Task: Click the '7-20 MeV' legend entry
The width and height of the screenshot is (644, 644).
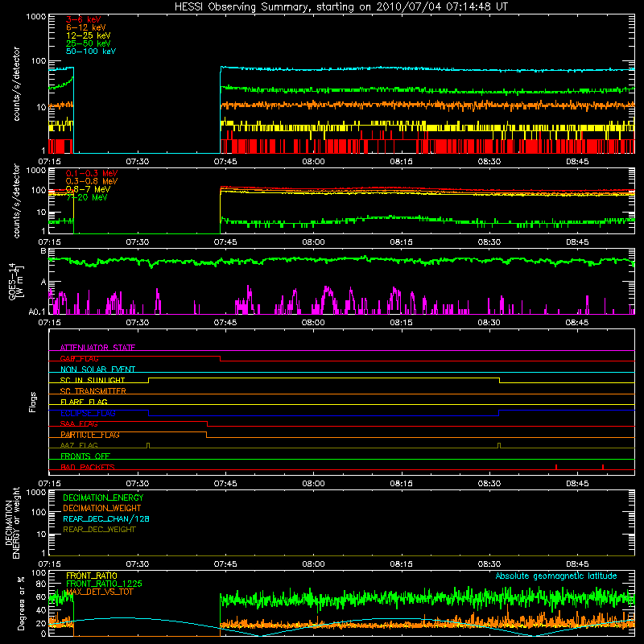Action: click(x=87, y=197)
